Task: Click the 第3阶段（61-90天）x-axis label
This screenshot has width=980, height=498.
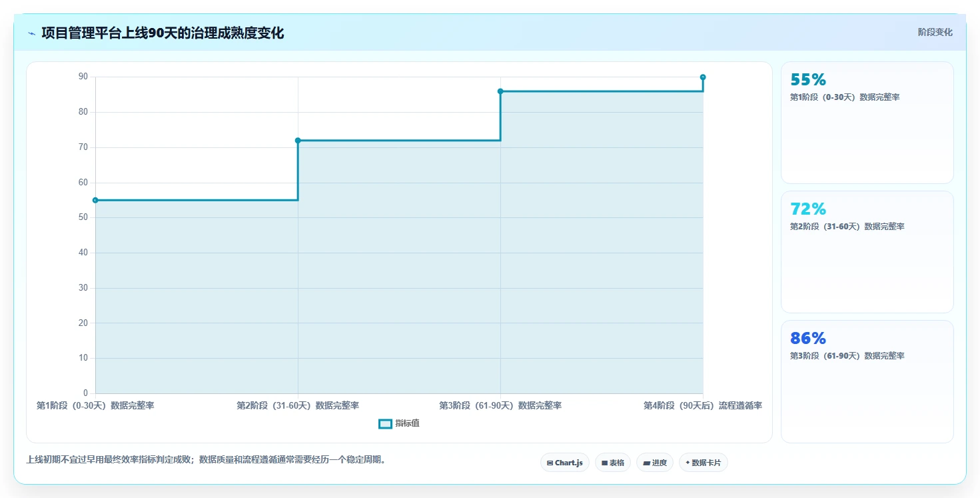Action: (x=500, y=405)
